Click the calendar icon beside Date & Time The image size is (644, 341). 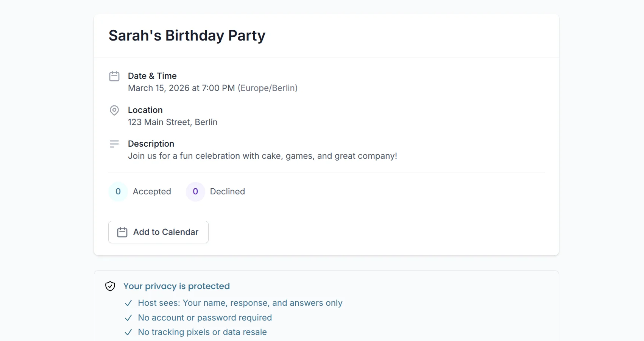[x=114, y=76]
